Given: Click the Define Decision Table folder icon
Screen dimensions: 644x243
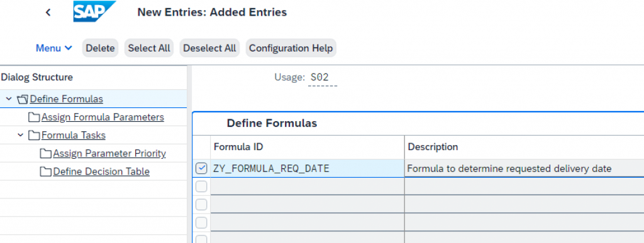Looking at the screenshot, I should [45, 171].
